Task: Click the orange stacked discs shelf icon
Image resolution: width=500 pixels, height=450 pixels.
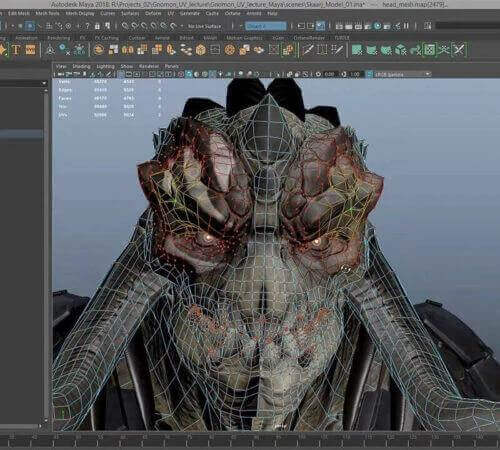Action: coord(186,50)
